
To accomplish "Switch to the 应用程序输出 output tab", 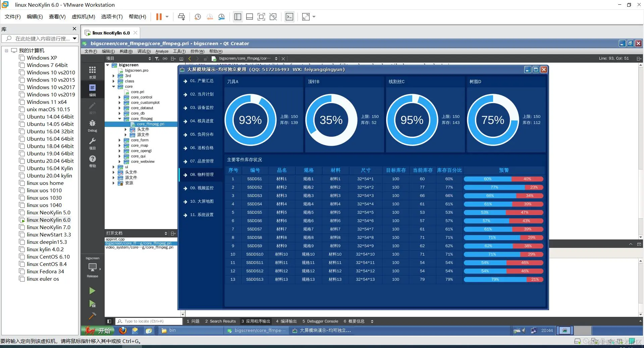I will [256, 321].
